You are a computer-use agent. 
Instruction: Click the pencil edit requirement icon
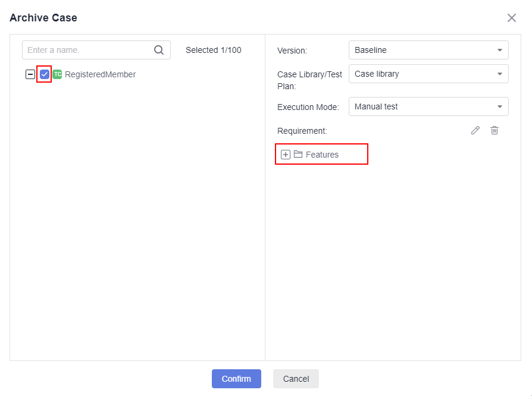click(x=475, y=131)
